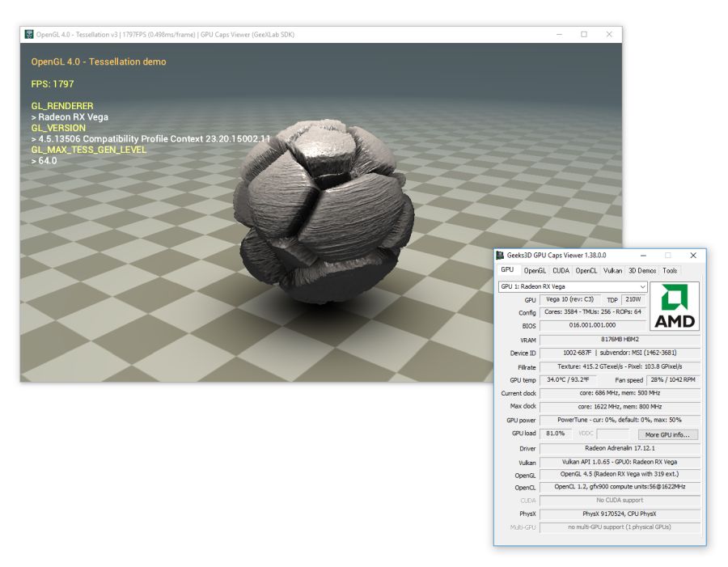Click the 210W TDP value
Image resolution: width=728 pixels, height=567 pixels.
[633, 299]
